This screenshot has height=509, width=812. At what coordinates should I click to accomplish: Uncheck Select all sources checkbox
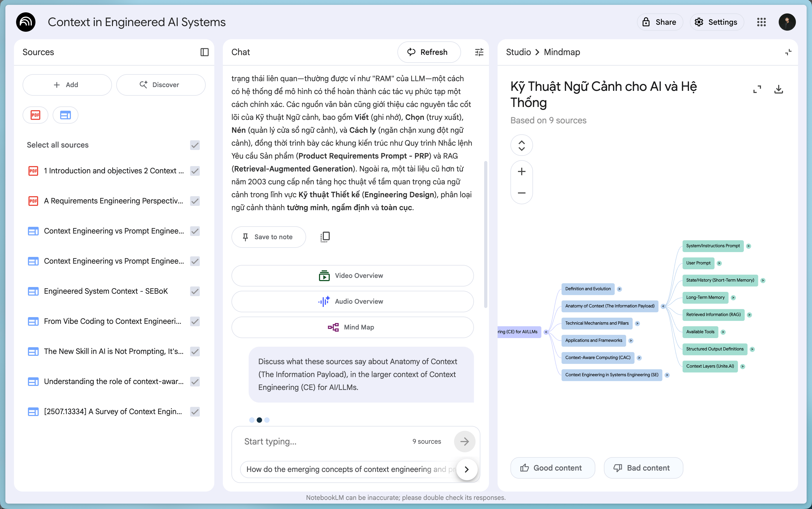(x=195, y=145)
